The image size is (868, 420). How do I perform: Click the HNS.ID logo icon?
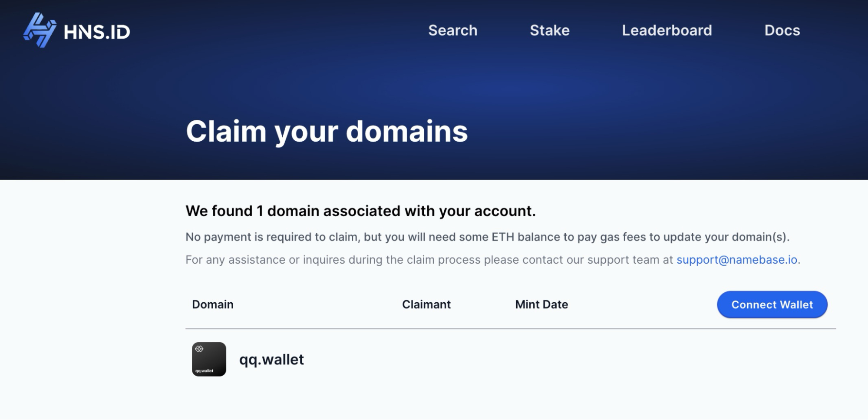click(x=41, y=30)
